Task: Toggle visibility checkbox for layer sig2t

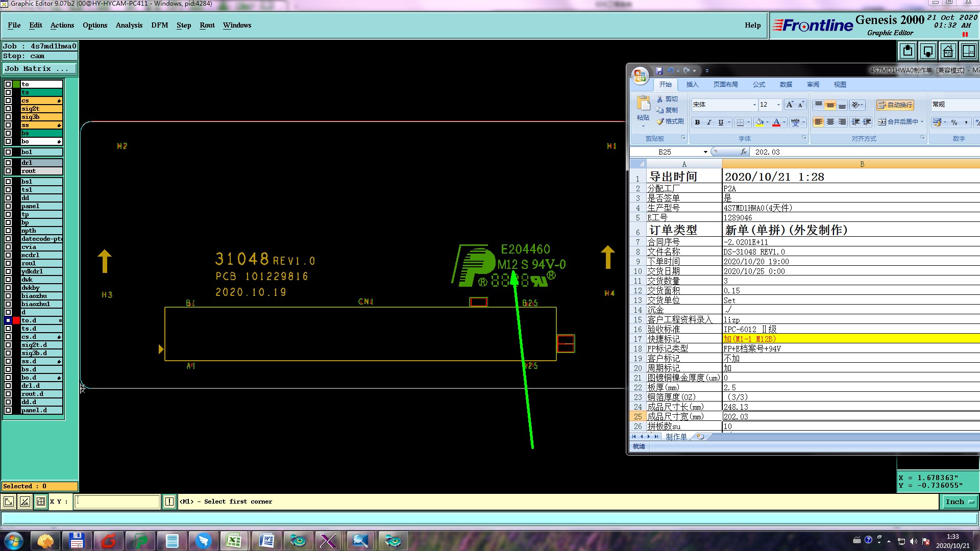Action: click(8, 109)
